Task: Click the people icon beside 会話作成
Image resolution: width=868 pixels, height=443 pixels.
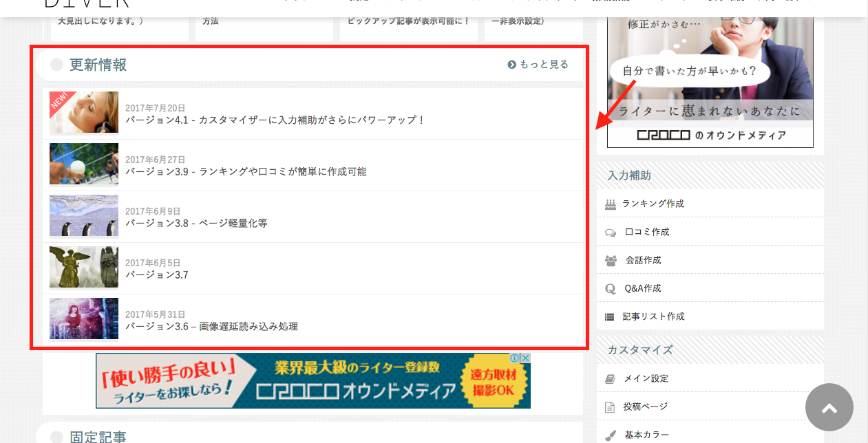Action: [x=610, y=261]
